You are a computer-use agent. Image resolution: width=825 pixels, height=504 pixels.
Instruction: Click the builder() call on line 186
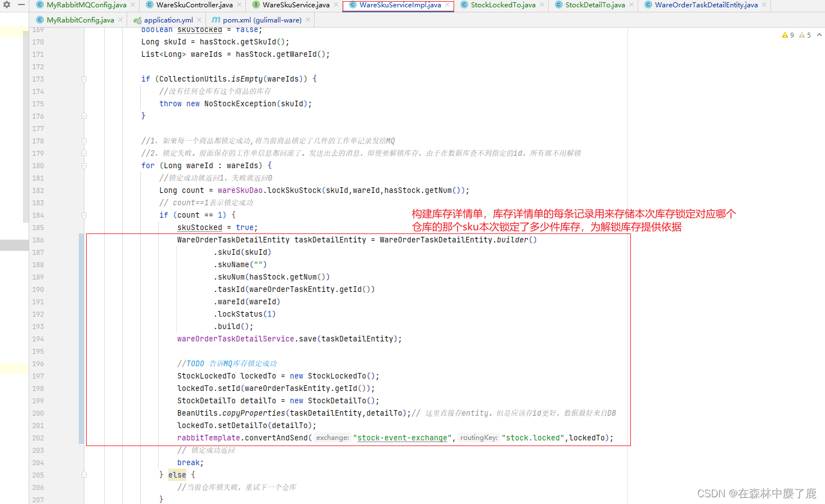pos(517,240)
